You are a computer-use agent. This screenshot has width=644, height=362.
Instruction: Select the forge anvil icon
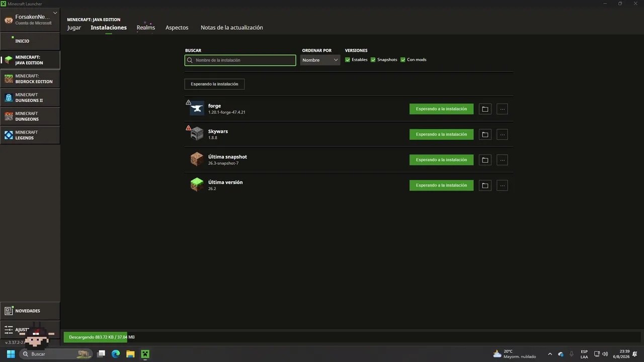tap(197, 108)
